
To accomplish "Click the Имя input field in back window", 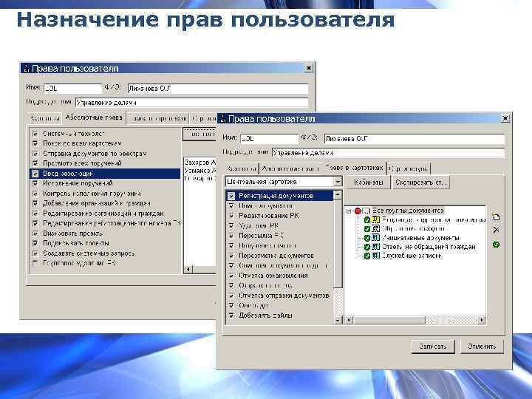I will (x=72, y=89).
